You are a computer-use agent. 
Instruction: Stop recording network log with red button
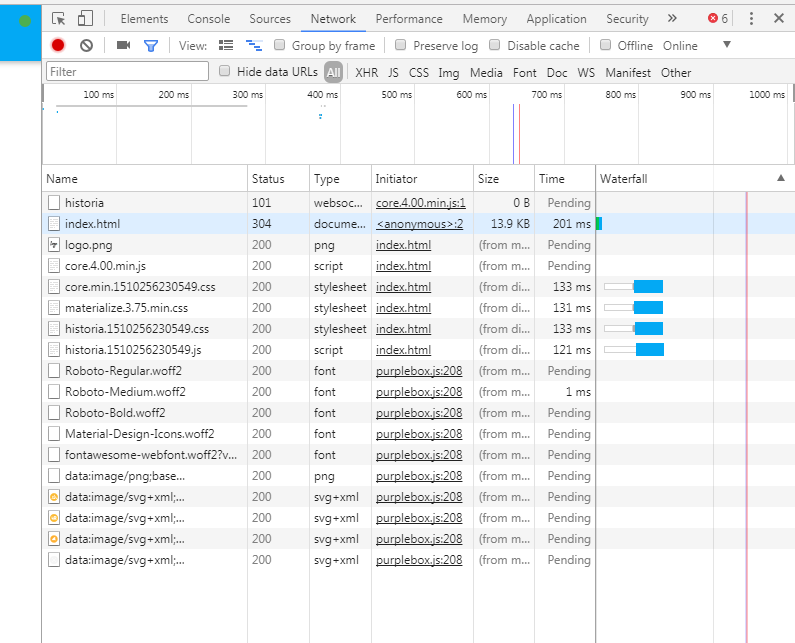(x=58, y=45)
